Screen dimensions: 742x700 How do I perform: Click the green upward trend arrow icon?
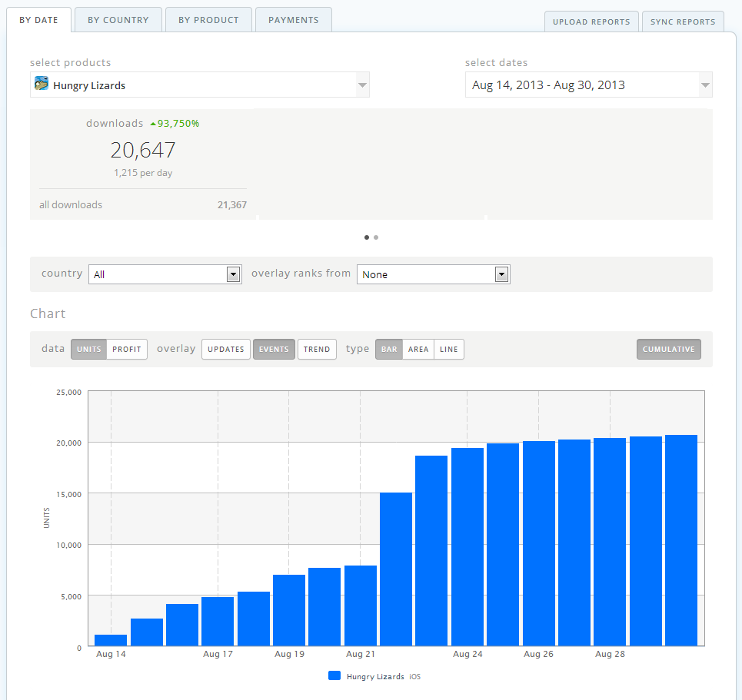153,124
